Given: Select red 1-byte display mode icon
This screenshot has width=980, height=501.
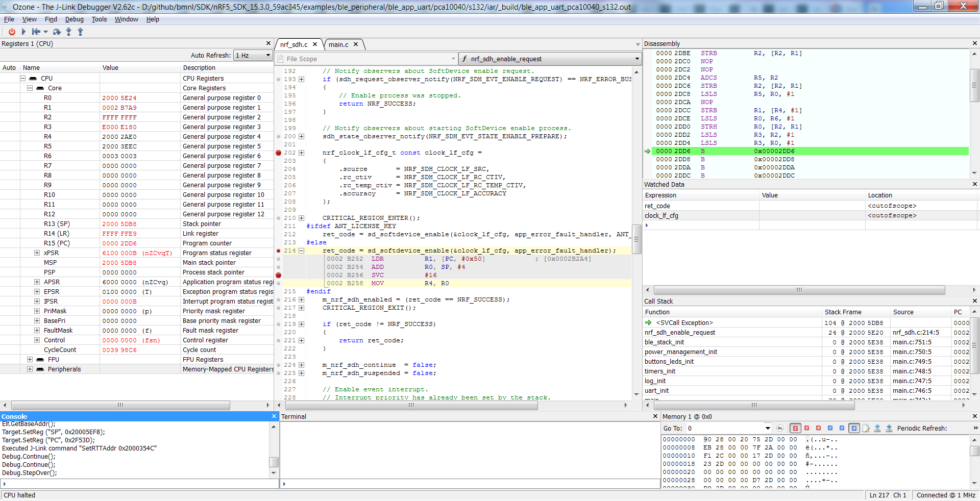Looking at the screenshot, I should [x=795, y=428].
